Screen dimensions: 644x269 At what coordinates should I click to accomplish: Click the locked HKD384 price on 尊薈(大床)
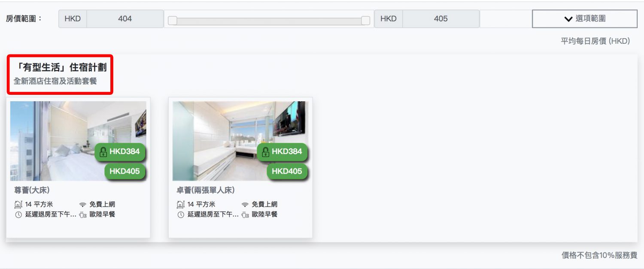(120, 151)
